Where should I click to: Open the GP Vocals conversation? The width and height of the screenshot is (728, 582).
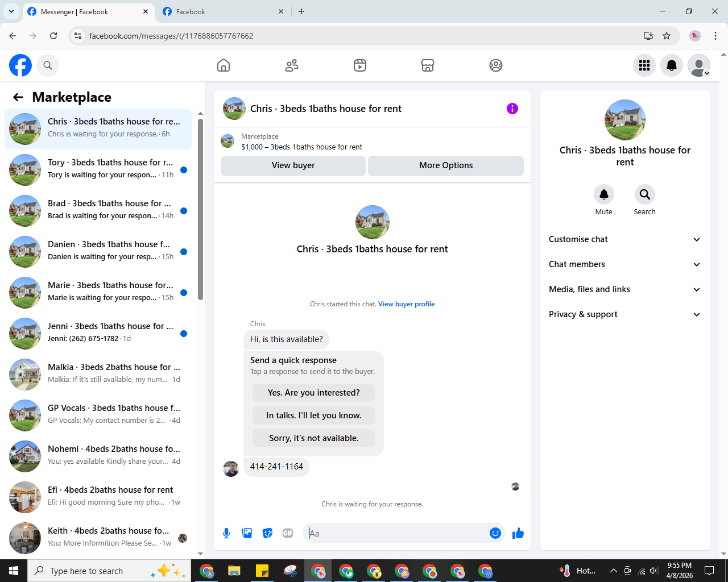(98, 415)
